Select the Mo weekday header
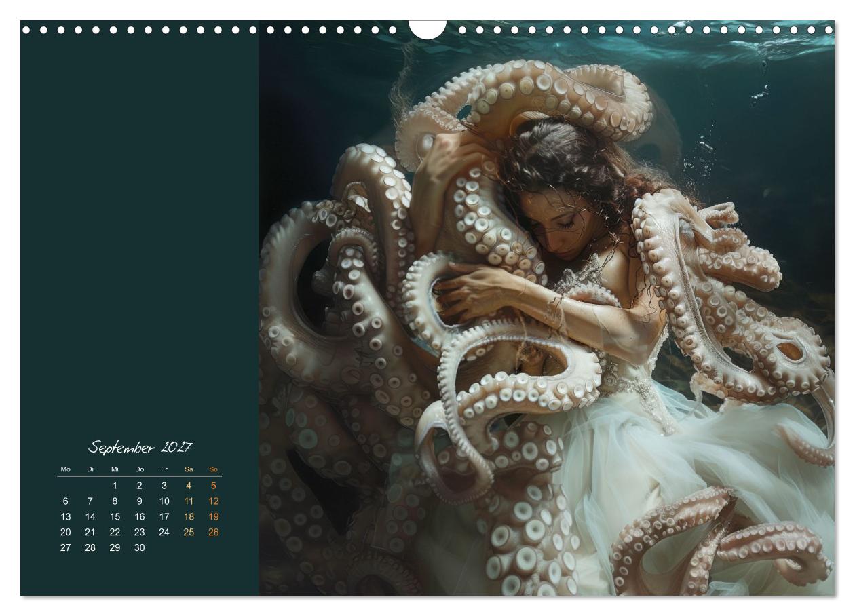 [65, 469]
